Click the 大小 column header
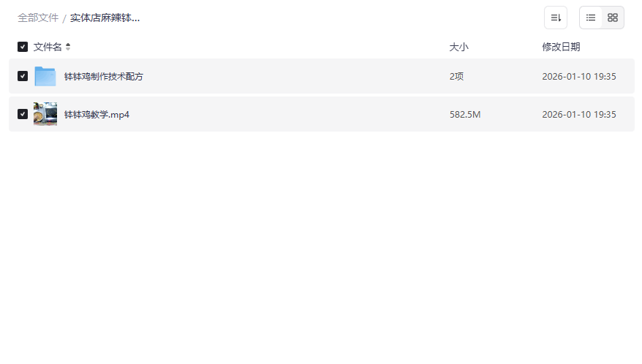The width and height of the screenshot is (642, 364). tap(458, 47)
